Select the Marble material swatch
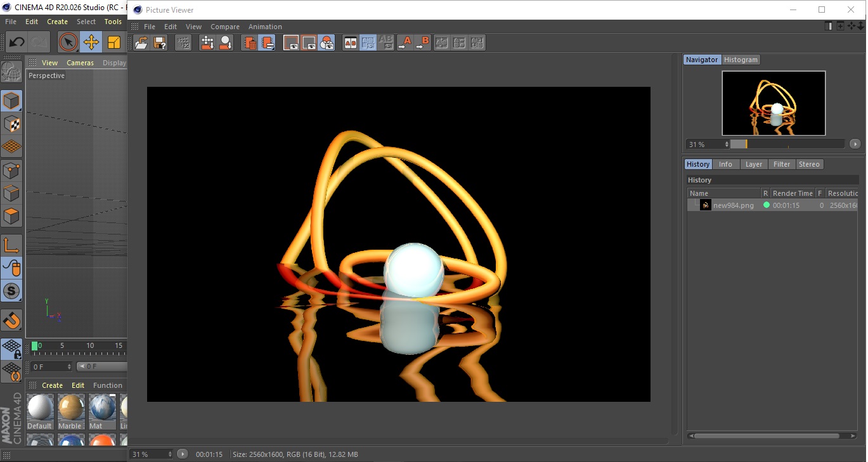 click(70, 411)
